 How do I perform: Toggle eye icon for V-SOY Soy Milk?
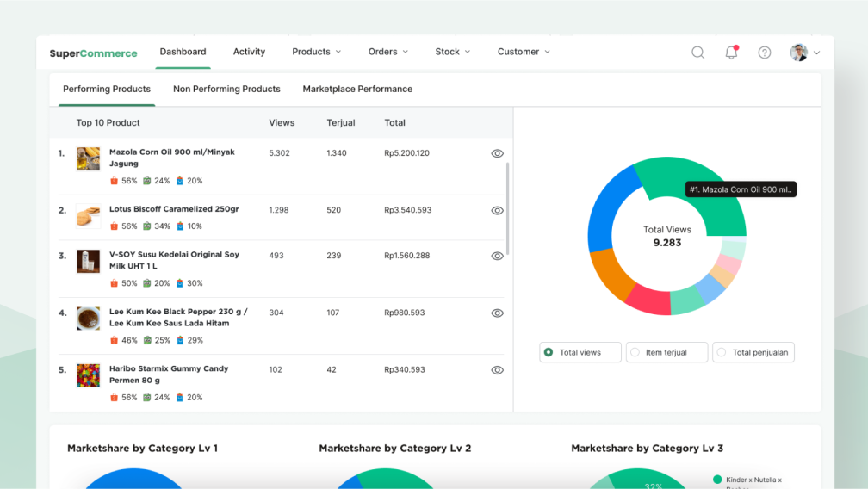[x=497, y=256]
